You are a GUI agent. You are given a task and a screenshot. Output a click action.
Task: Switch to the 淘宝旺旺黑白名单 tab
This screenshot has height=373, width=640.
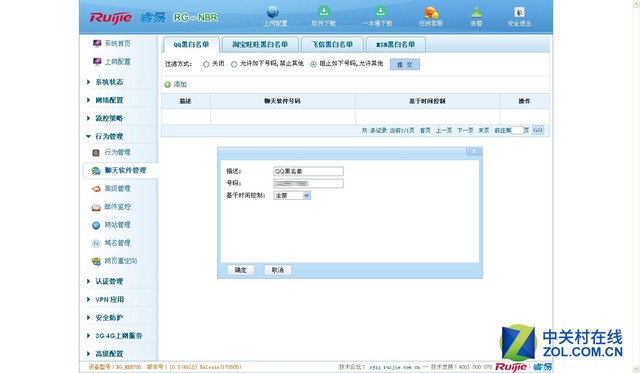(260, 44)
